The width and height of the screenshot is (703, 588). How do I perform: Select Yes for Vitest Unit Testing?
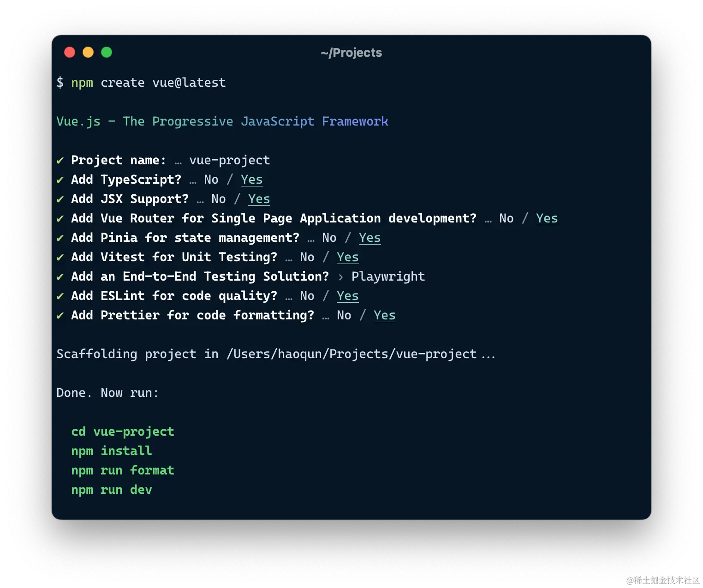click(348, 257)
